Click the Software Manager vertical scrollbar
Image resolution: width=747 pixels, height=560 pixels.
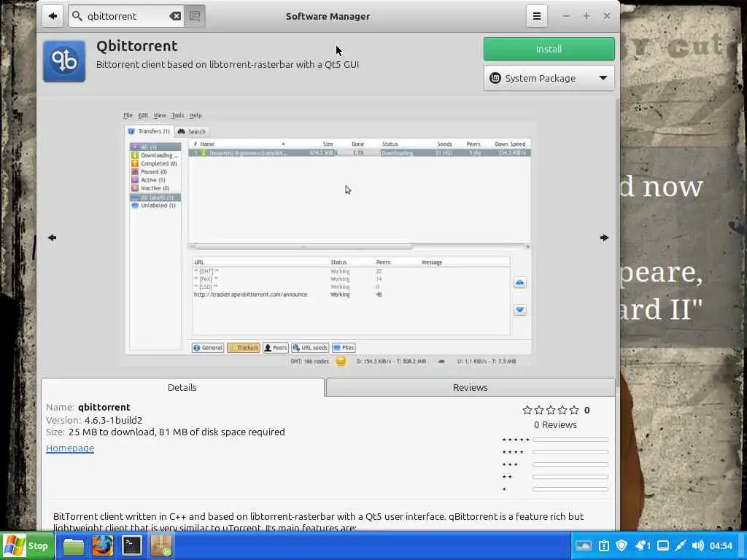tap(617, 243)
